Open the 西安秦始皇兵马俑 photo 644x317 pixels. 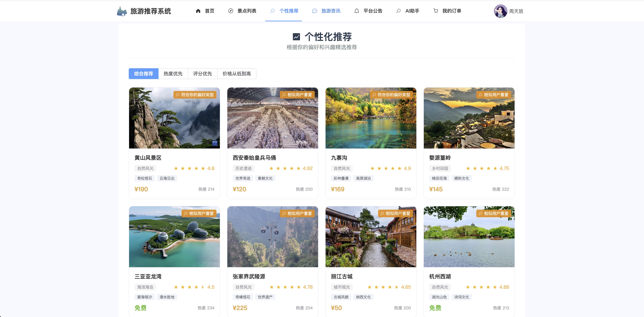pyautogui.click(x=273, y=118)
